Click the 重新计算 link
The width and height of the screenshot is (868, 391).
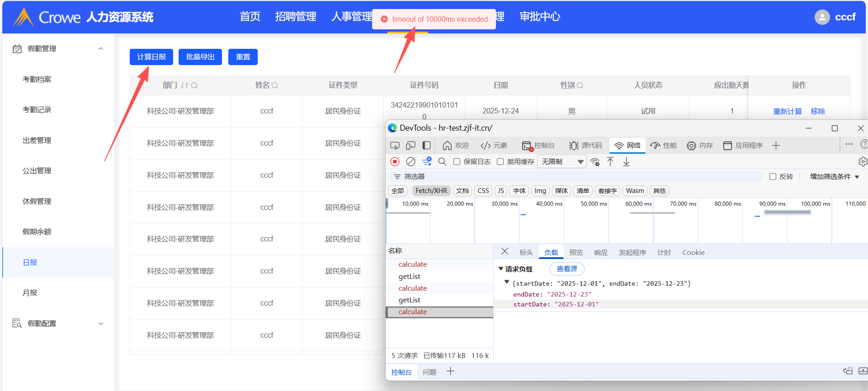point(787,112)
